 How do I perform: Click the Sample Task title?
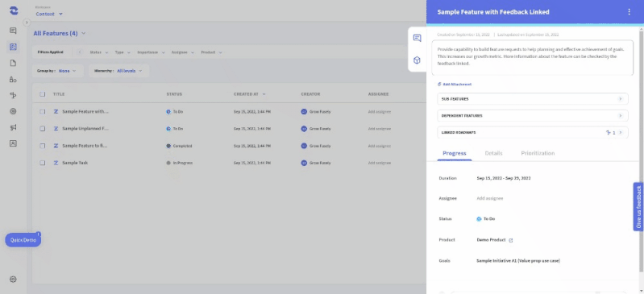click(75, 163)
